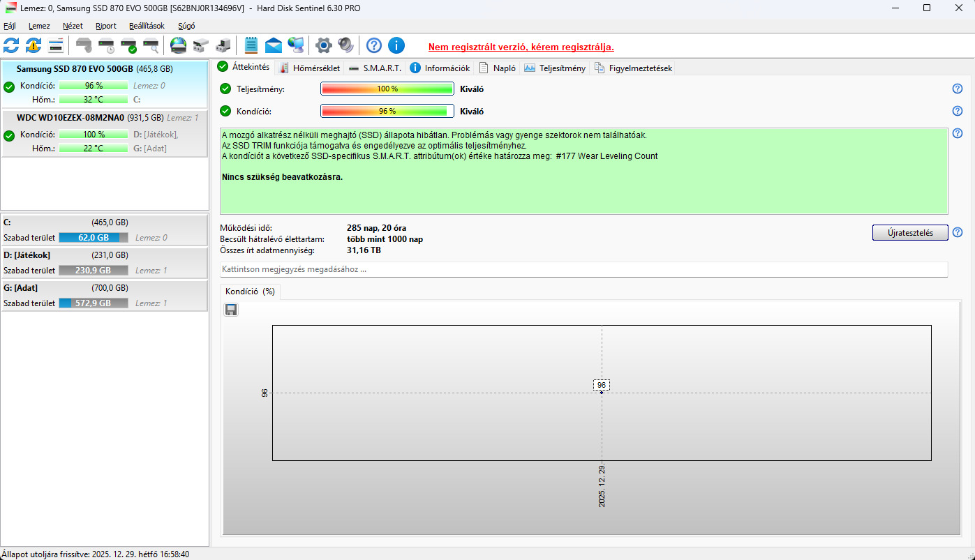Viewport: 975px width, 560px height.
Task: Click the disk panel window toolbar icon
Action: point(56,46)
